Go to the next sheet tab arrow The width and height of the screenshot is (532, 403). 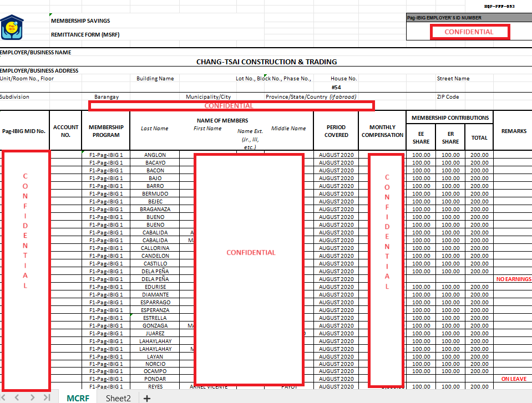[x=32, y=397]
